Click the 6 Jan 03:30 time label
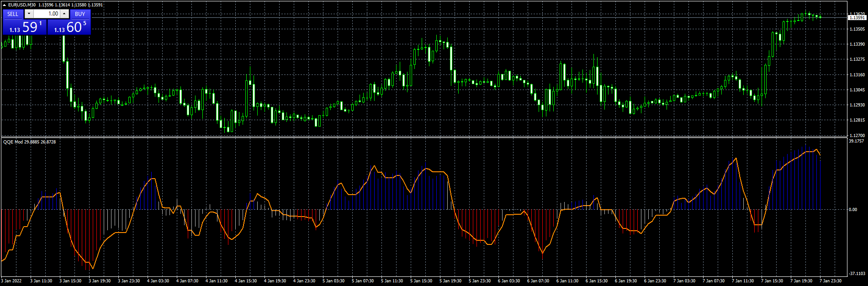The height and width of the screenshot is (286, 868). [x=509, y=281]
